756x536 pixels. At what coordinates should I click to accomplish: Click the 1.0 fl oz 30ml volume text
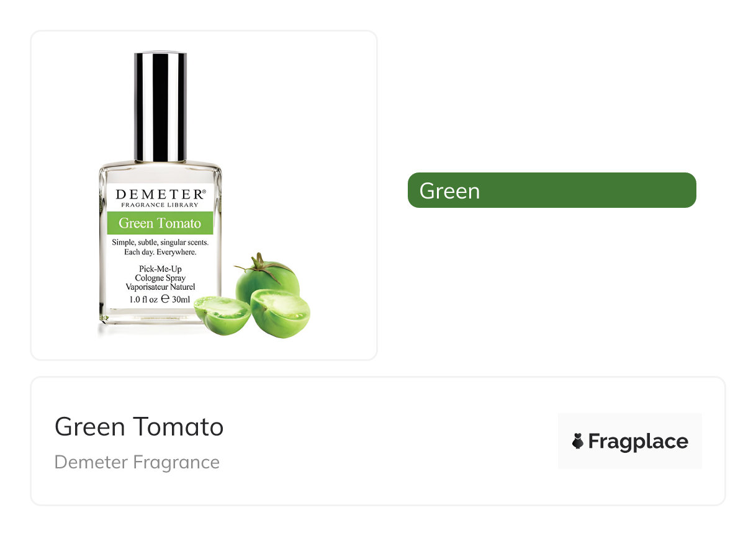pyautogui.click(x=160, y=299)
